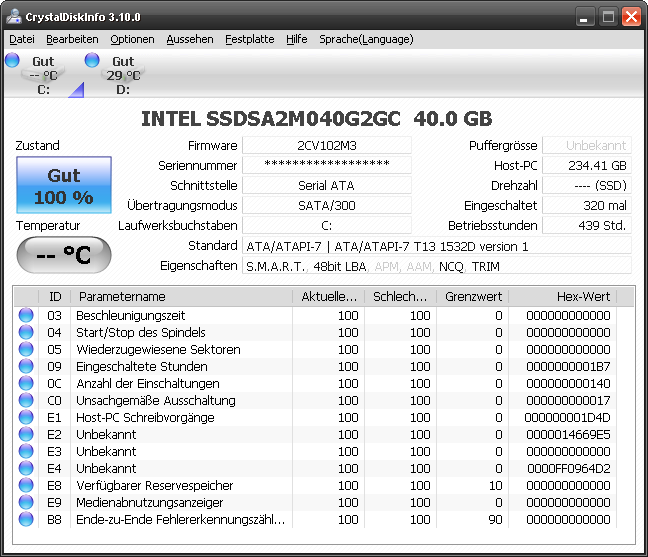Click hex value 000000001D4D
The height and width of the screenshot is (557, 648).
(x=567, y=418)
